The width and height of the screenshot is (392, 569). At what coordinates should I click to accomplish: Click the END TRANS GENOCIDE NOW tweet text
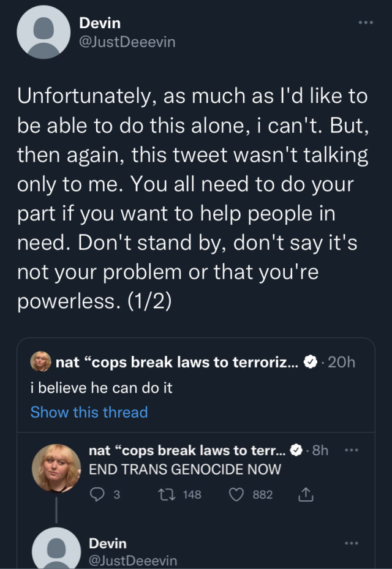coord(185,470)
